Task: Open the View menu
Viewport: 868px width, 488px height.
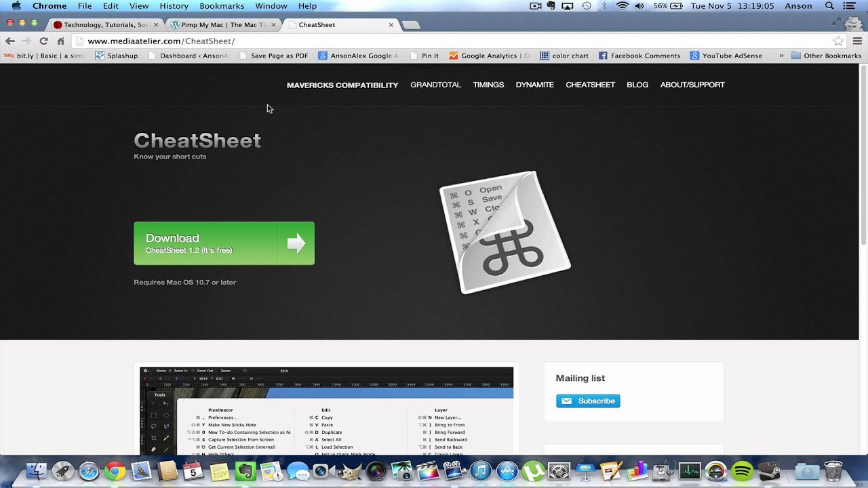Action: [x=139, y=6]
